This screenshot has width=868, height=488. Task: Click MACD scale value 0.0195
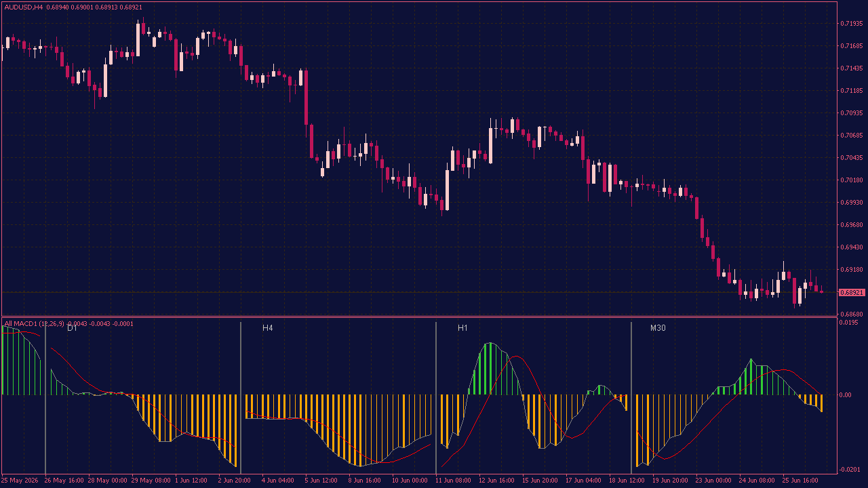pyautogui.click(x=850, y=323)
